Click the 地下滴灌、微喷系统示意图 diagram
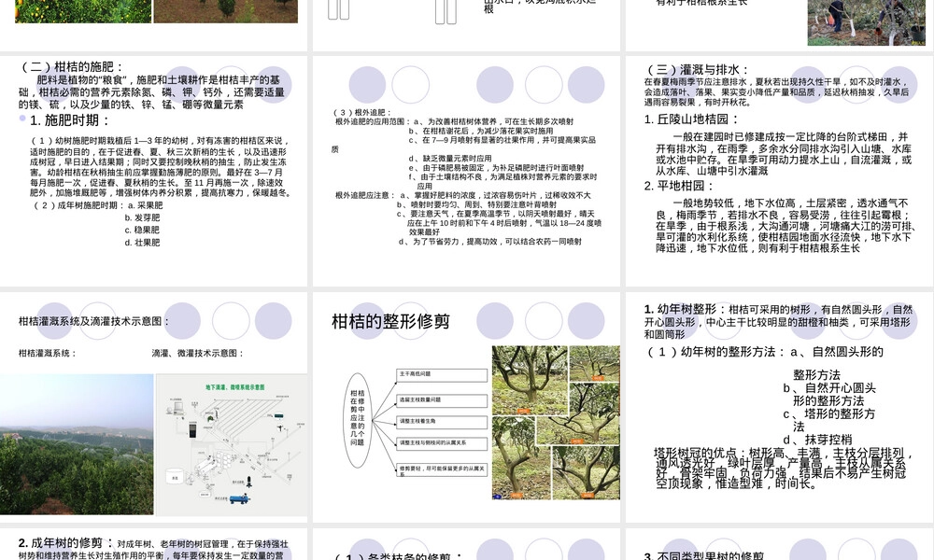Image resolution: width=934 pixels, height=560 pixels. tap(231, 444)
